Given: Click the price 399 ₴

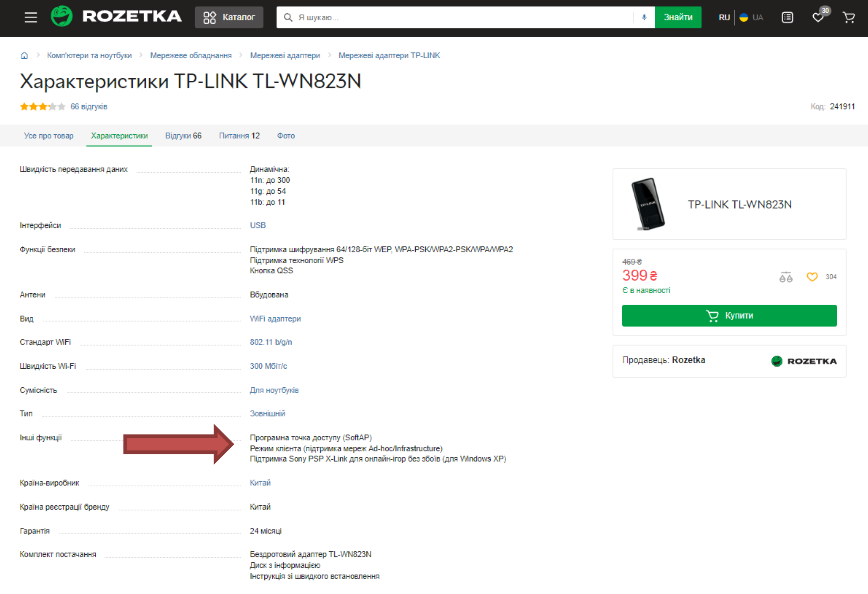Looking at the screenshot, I should (639, 276).
